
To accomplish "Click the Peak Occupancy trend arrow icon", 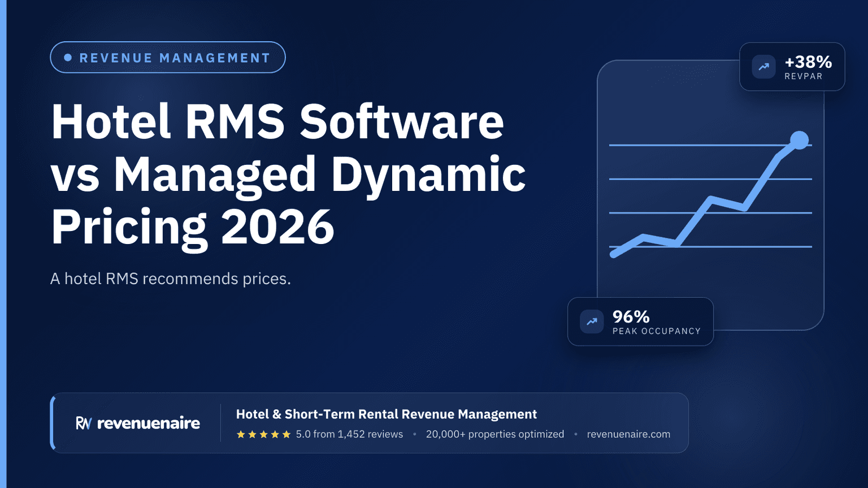I will pos(592,321).
